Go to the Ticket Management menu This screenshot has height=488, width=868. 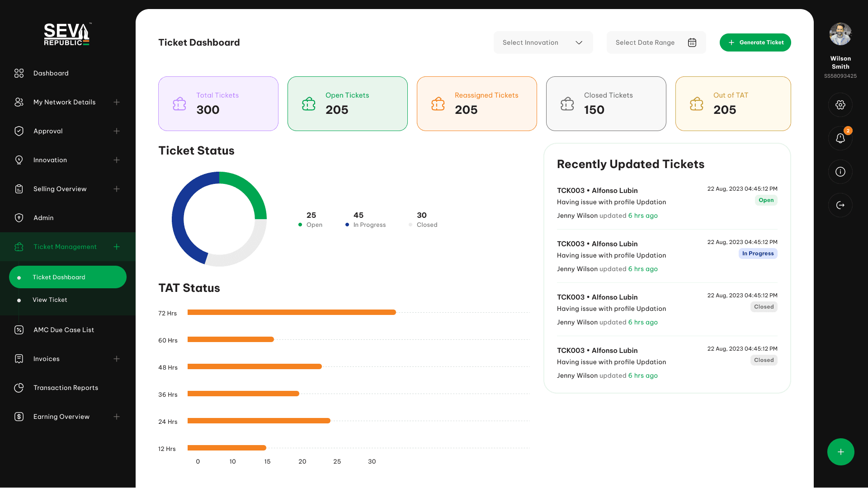[68, 247]
